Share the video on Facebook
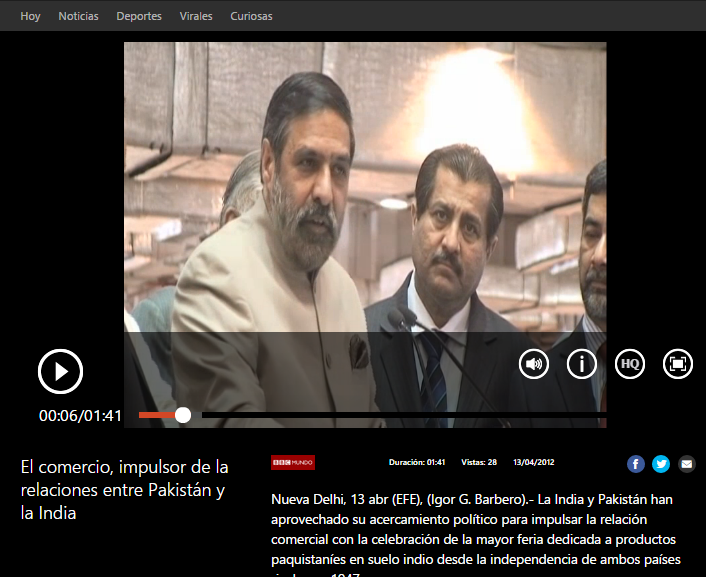 pyautogui.click(x=636, y=463)
